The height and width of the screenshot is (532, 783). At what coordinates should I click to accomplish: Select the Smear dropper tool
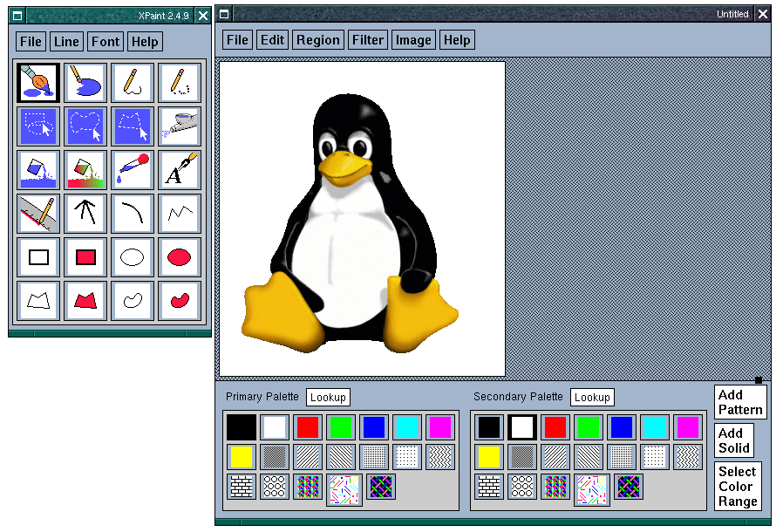coord(133,170)
